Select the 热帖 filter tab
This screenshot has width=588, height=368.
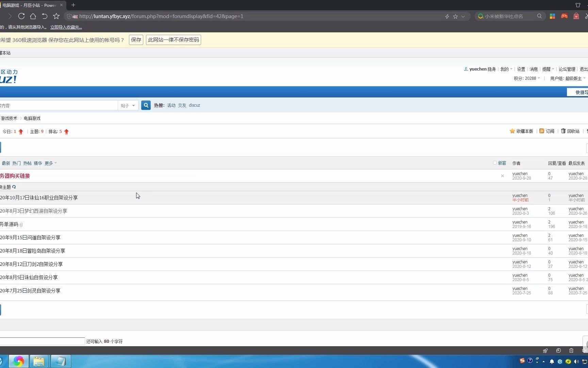[x=27, y=163]
